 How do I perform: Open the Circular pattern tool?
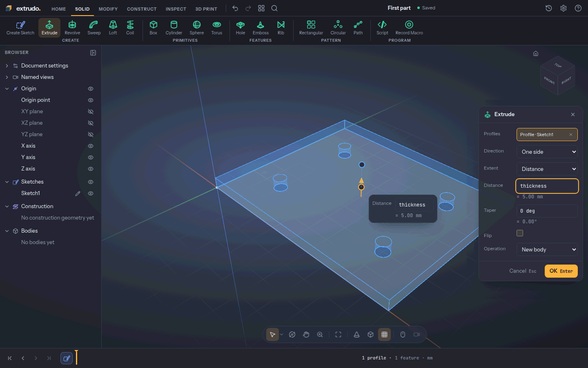pyautogui.click(x=338, y=28)
